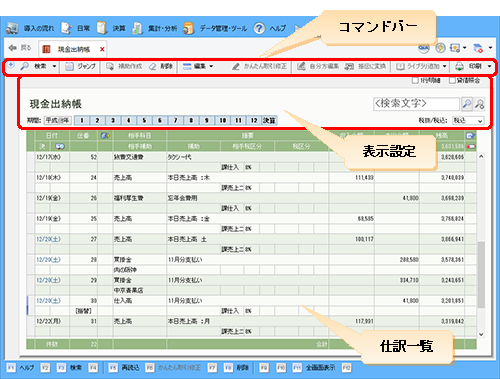Screen dimensions: 500x379
Task: Open the 編集 dropdown arrow
Action: coord(211,66)
